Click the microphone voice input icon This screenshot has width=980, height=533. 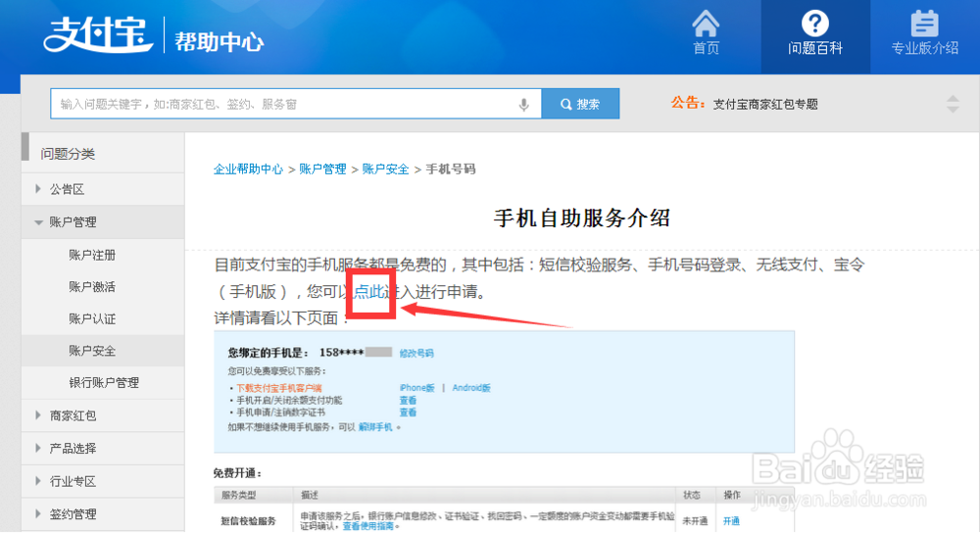click(x=523, y=105)
